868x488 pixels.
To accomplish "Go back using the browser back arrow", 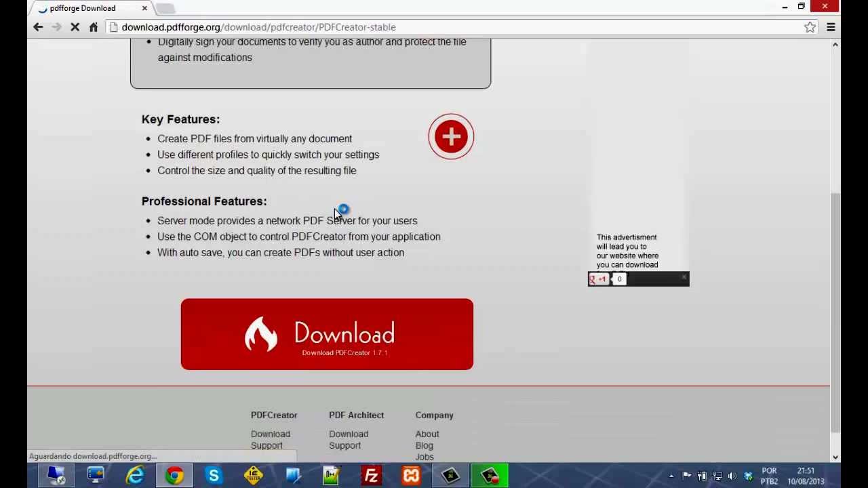I will coord(38,27).
